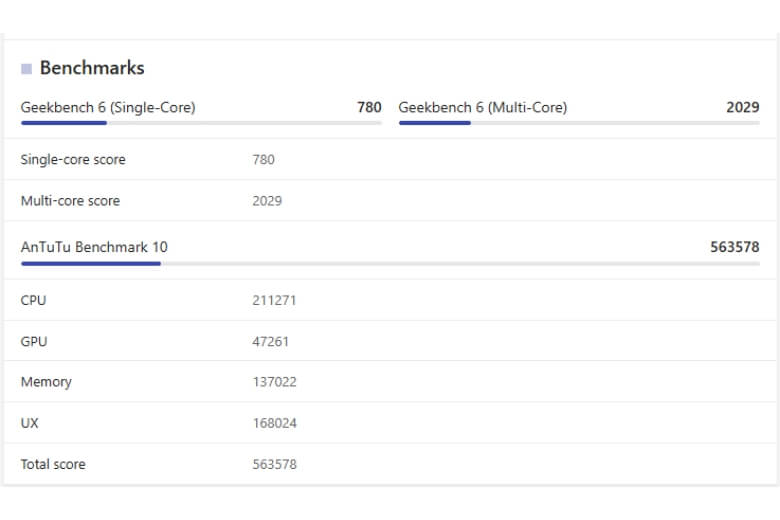Click the 2029 value in Multi-core score row
780x520 pixels.
(267, 201)
